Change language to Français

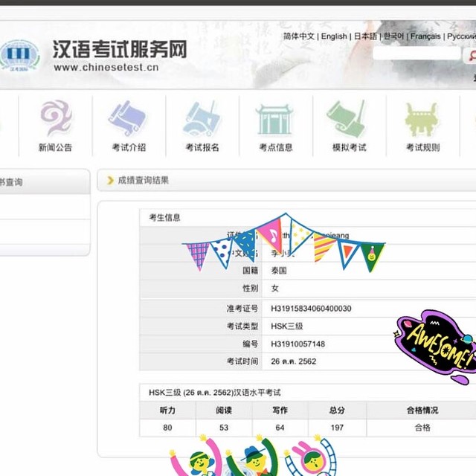pyautogui.click(x=425, y=36)
